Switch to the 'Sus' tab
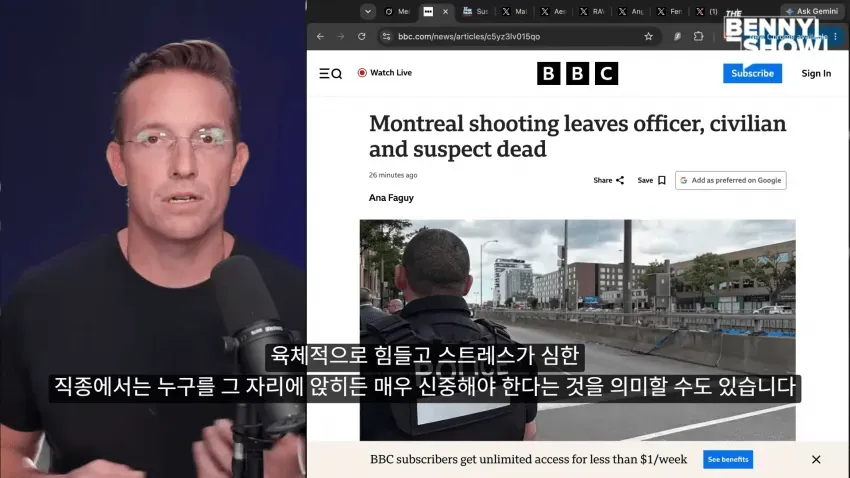Viewport: 850px width, 478px height. tap(476, 11)
